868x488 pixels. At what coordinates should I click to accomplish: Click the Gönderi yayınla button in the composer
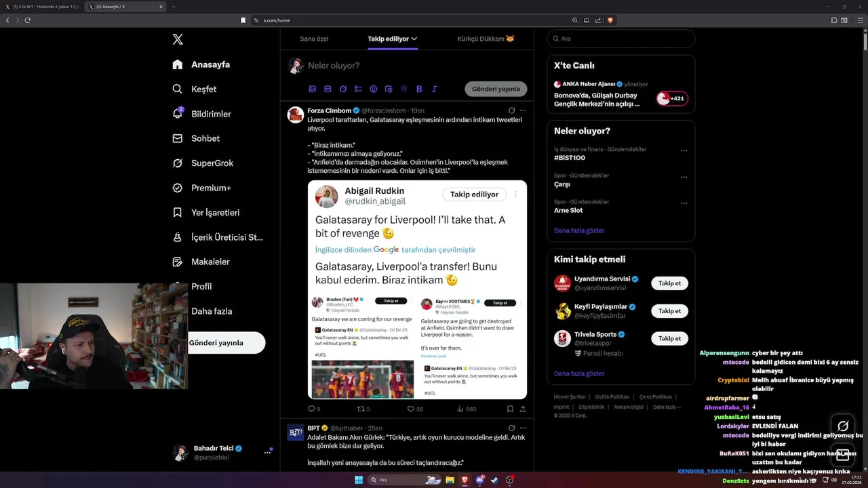[496, 89]
